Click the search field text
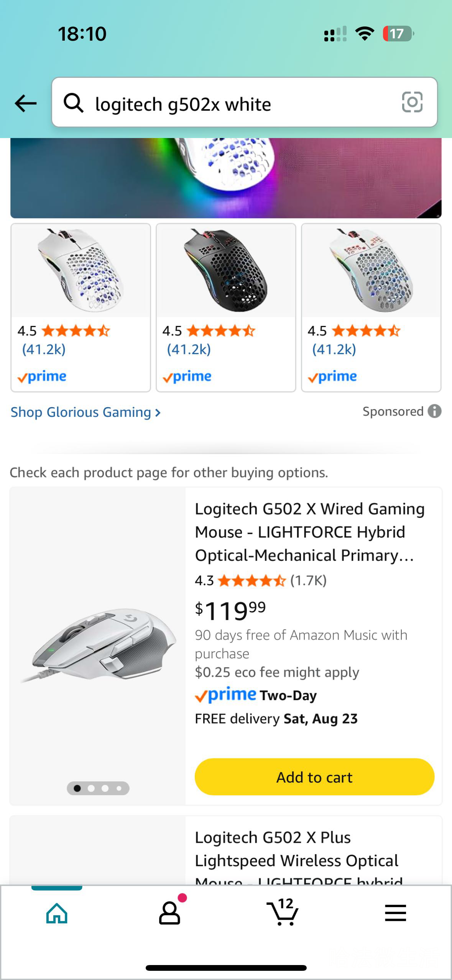The height and width of the screenshot is (980, 452). click(x=183, y=104)
